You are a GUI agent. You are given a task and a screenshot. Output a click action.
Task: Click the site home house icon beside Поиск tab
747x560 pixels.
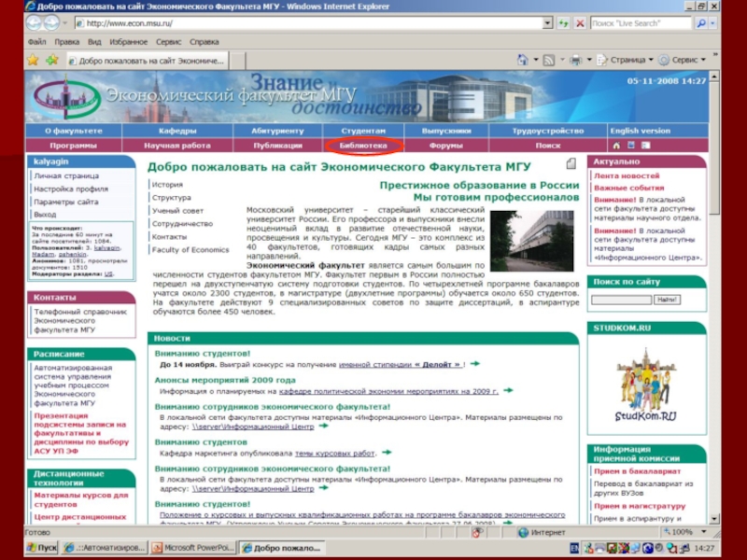(x=616, y=146)
